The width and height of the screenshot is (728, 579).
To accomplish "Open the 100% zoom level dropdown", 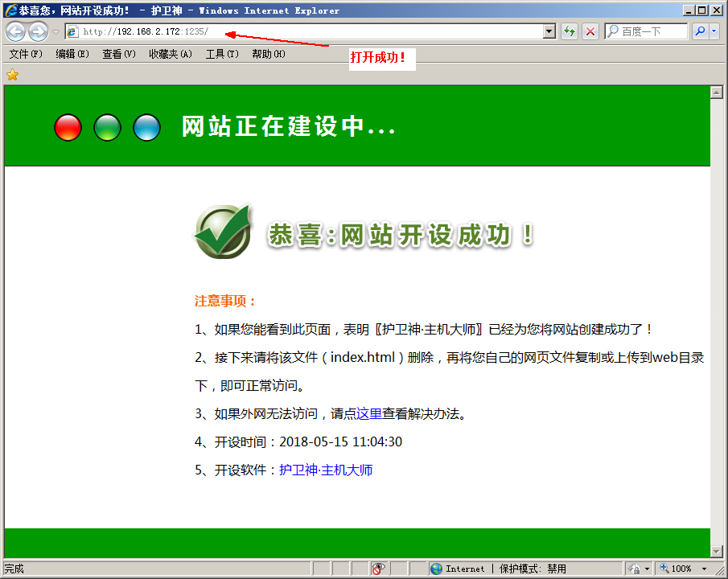I will tap(705, 569).
